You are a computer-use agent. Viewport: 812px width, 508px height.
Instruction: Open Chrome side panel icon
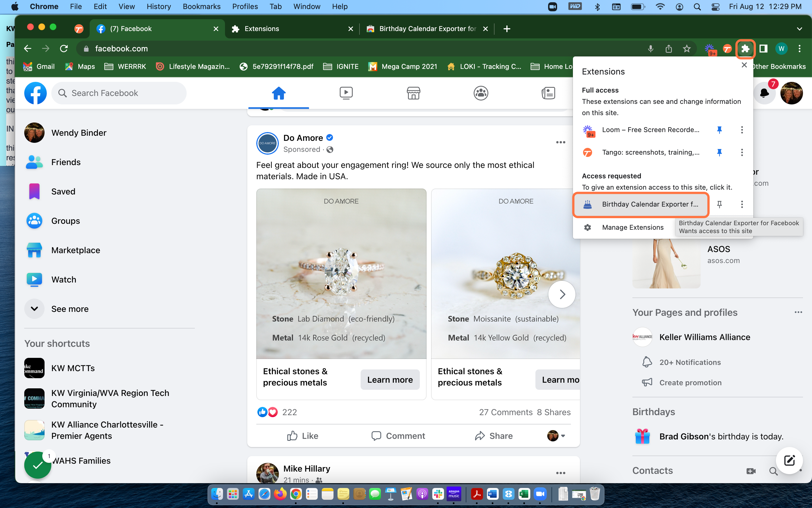(x=763, y=49)
